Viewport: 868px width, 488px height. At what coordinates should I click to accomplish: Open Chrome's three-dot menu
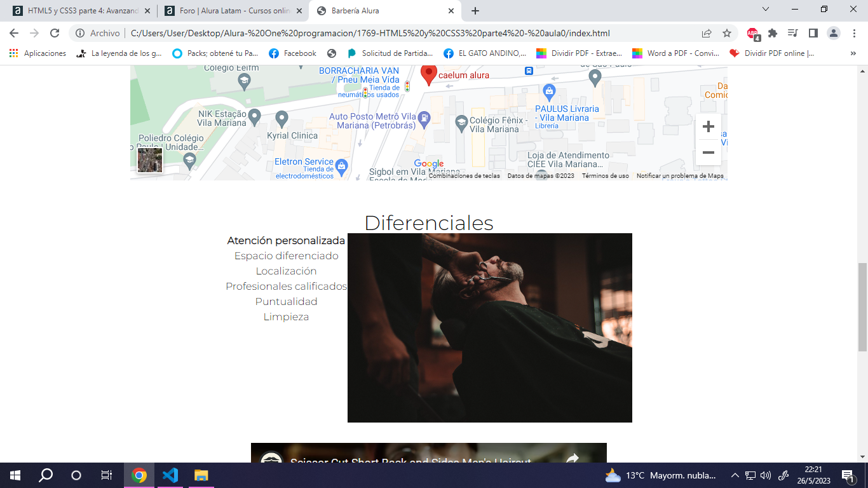pyautogui.click(x=854, y=33)
